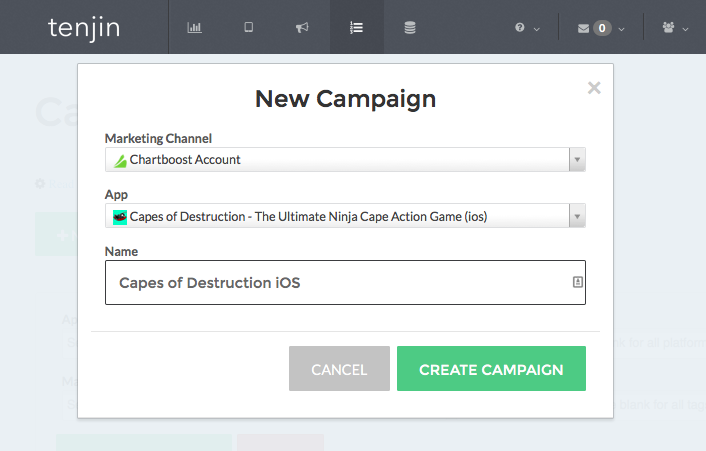Expand the inbox dropdown chevron
The height and width of the screenshot is (451, 706).
coord(621,29)
